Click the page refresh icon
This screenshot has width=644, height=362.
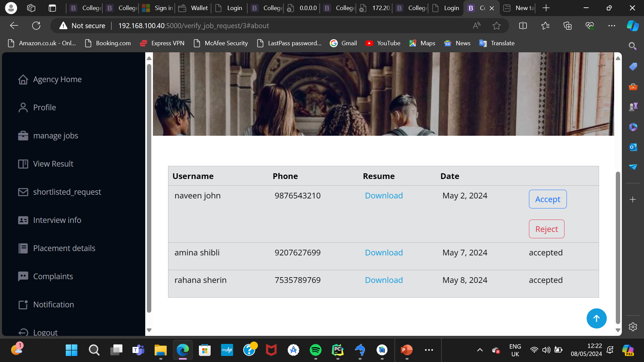36,26
